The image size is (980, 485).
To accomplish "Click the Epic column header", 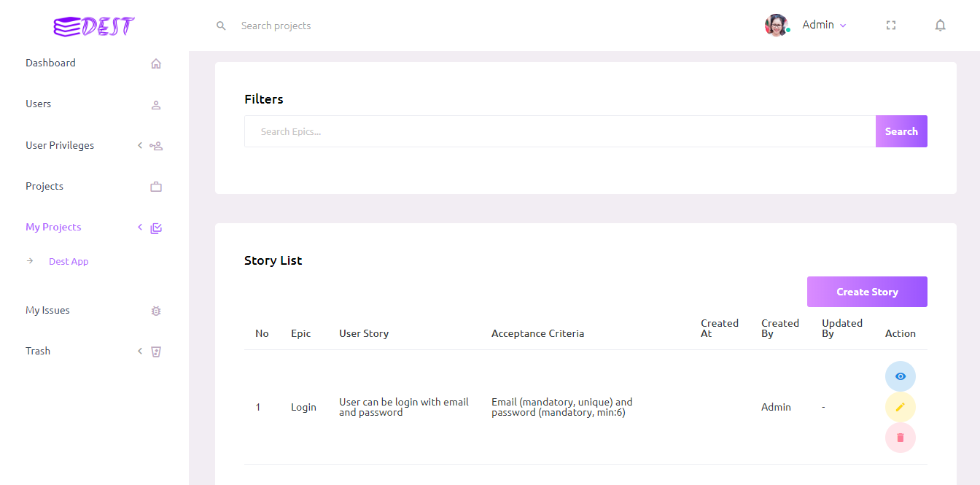I will tap(300, 333).
